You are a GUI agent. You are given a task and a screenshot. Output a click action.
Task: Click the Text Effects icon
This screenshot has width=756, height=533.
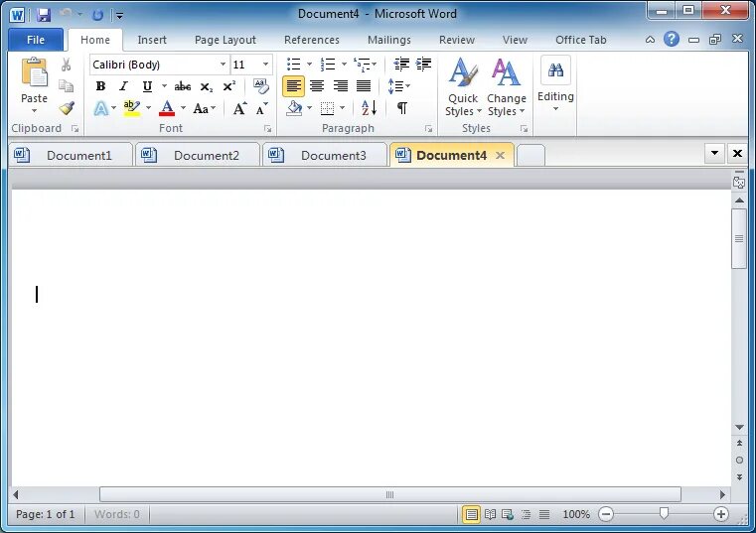tap(100, 108)
